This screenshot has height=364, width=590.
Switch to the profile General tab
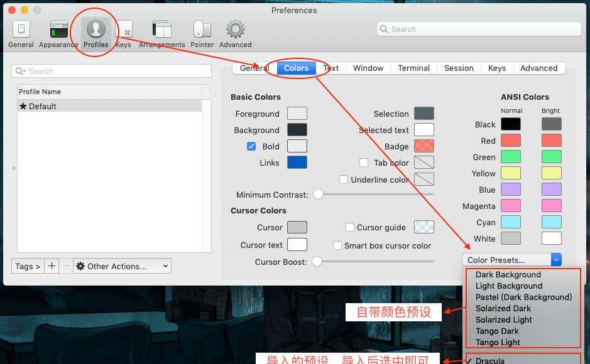click(x=254, y=68)
